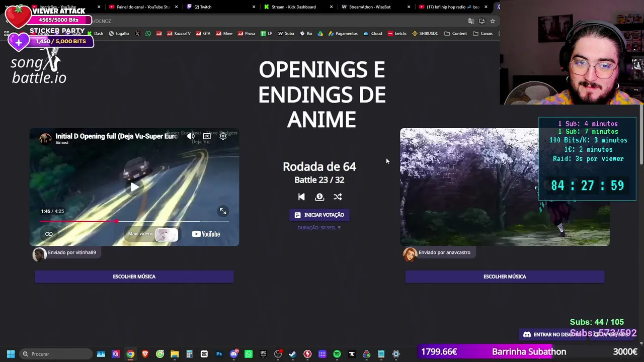Open WhatsApp from the taskbar
This screenshot has width=644, height=362.
click(249, 354)
